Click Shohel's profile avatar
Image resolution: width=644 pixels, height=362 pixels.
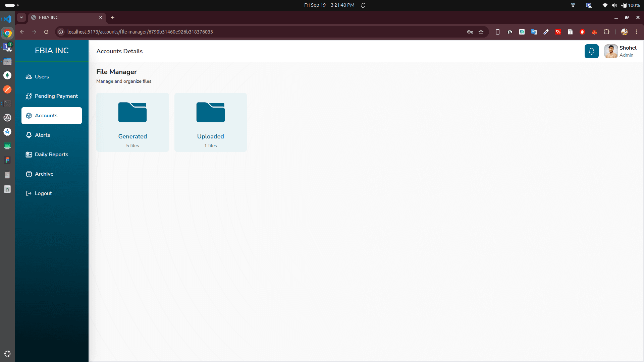(610, 51)
